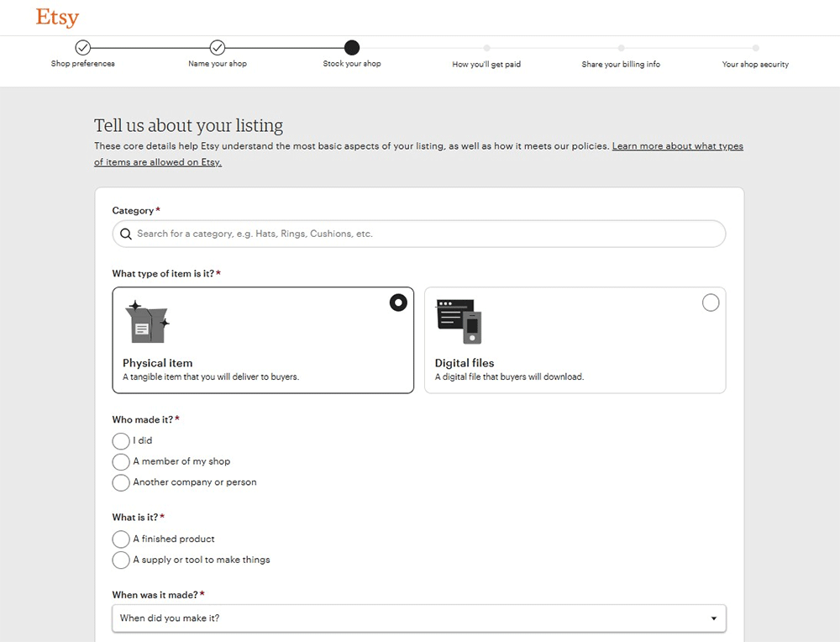Image resolution: width=840 pixels, height=642 pixels.
Task: Select "I did" under Who made it
Action: (x=121, y=441)
